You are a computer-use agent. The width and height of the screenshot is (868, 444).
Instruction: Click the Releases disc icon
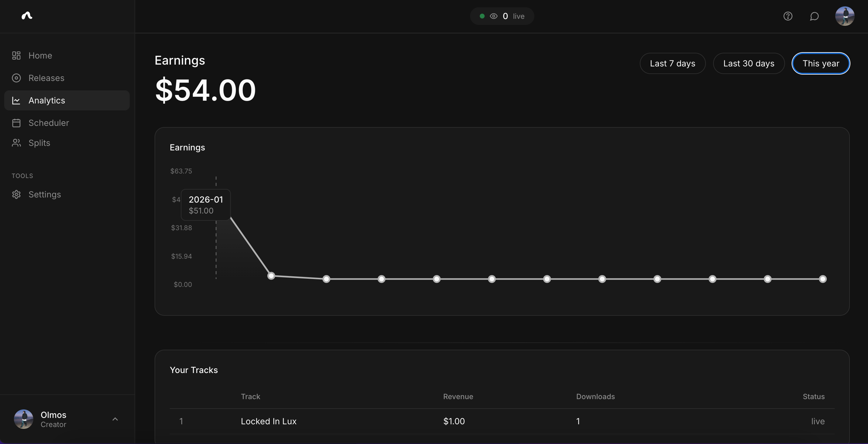[16, 78]
